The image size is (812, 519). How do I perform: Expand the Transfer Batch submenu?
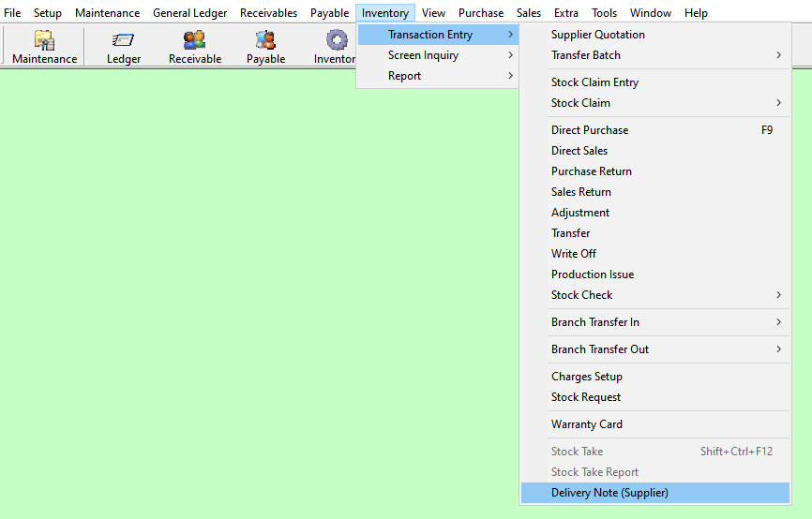pyautogui.click(x=655, y=55)
